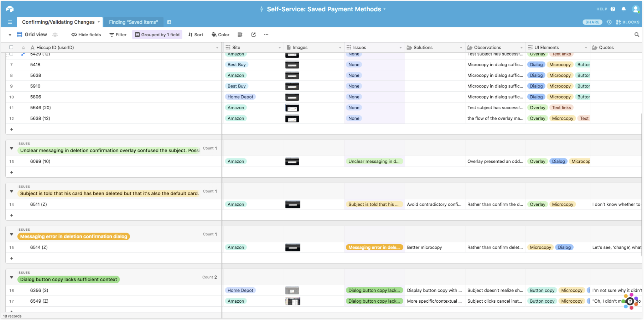
Task: Open the Filter options
Action: [x=118, y=35]
